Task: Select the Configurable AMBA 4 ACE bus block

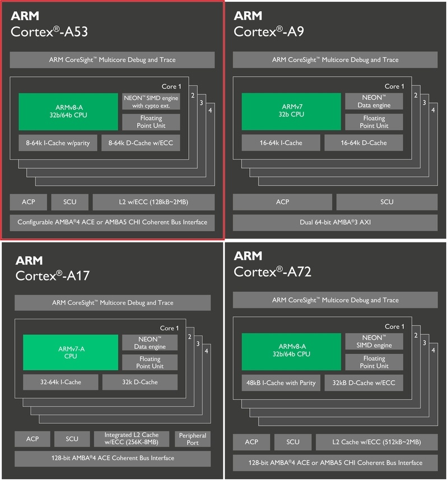Action: tap(112, 222)
